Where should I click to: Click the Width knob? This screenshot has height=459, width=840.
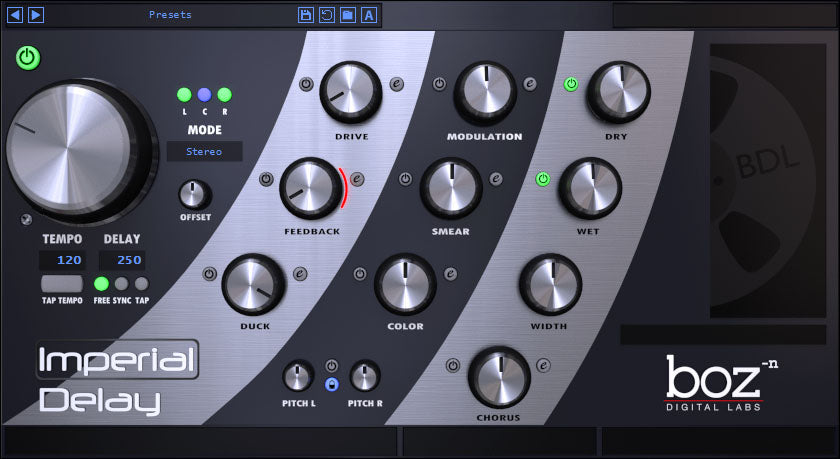(x=549, y=285)
